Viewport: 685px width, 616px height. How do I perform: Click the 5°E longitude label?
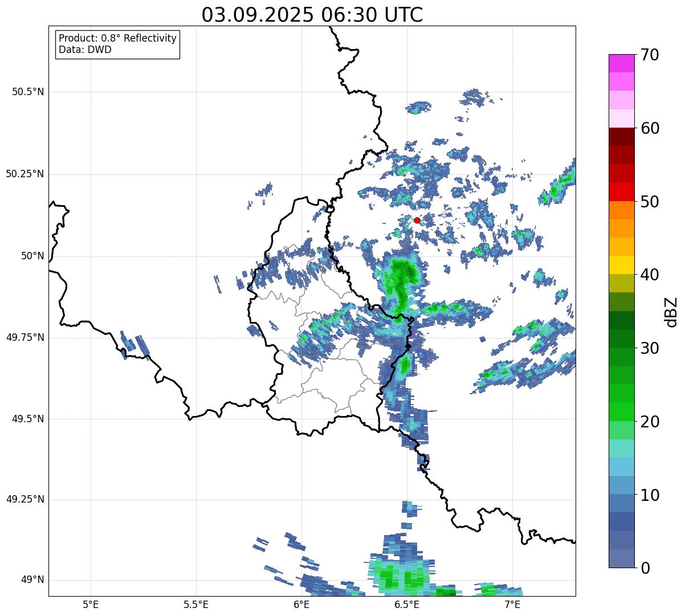[91, 604]
